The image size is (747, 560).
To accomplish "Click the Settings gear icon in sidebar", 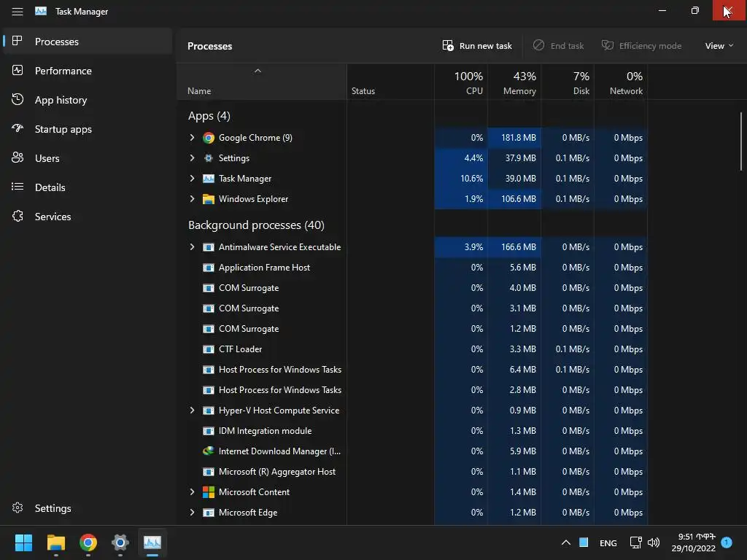I will pos(18,507).
